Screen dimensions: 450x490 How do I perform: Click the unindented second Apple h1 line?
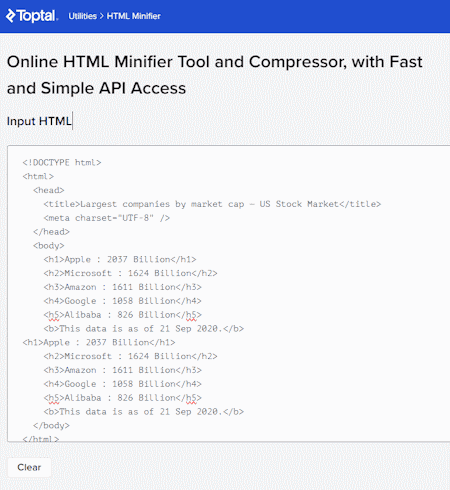click(x=99, y=342)
